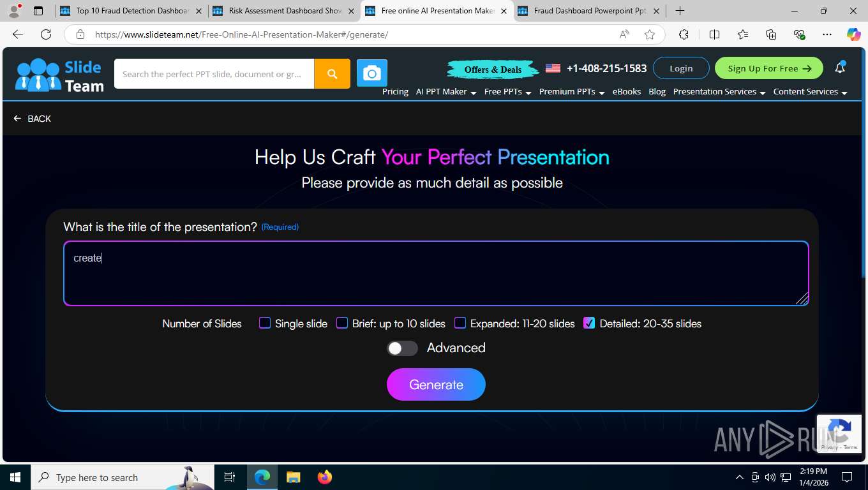Open the Blog menu item
This screenshot has width=868, height=490.
pos(657,92)
